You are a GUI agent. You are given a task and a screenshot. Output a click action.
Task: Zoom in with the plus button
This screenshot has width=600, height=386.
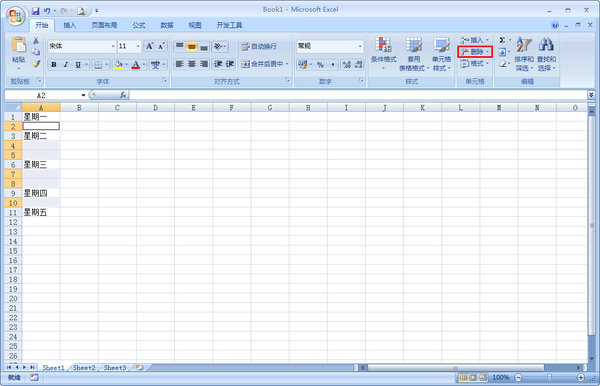coord(580,378)
